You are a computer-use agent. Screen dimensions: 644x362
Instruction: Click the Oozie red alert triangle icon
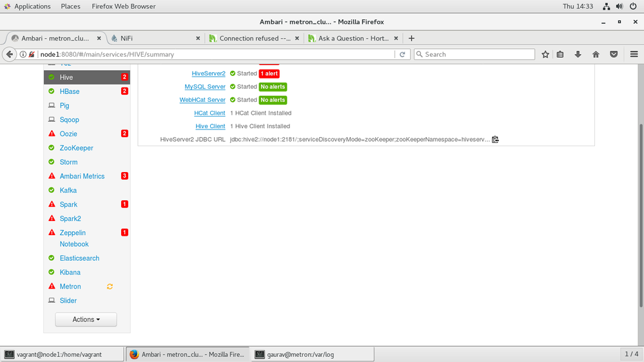coord(52,133)
